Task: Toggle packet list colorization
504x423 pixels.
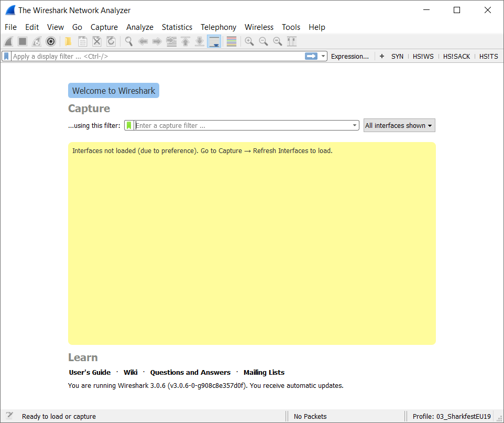Action: click(232, 41)
